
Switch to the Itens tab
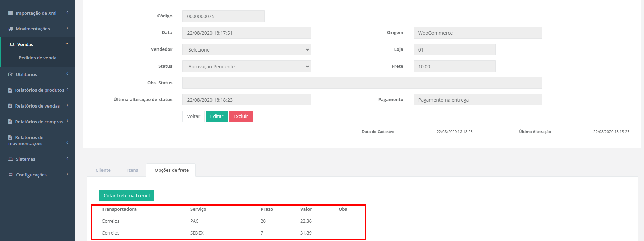click(133, 170)
